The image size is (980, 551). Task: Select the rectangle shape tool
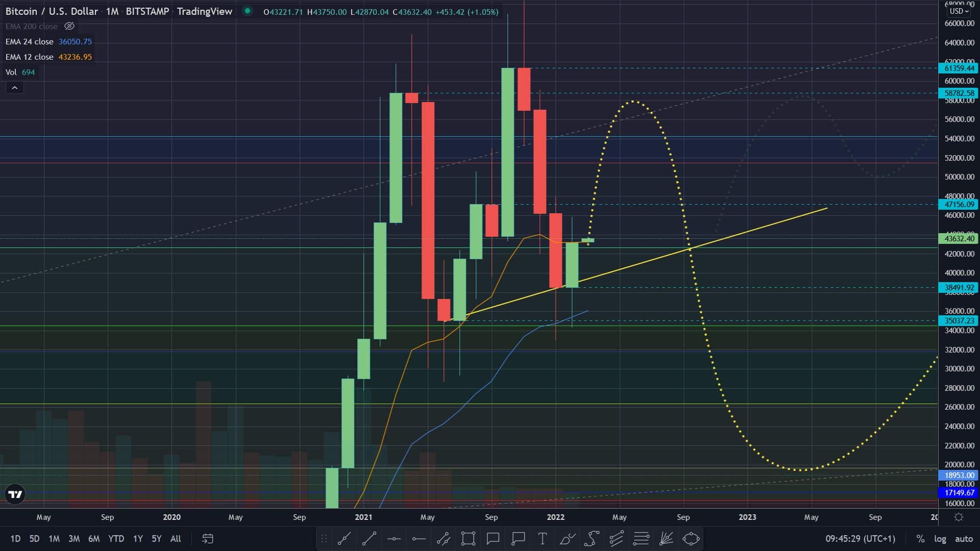point(468,539)
